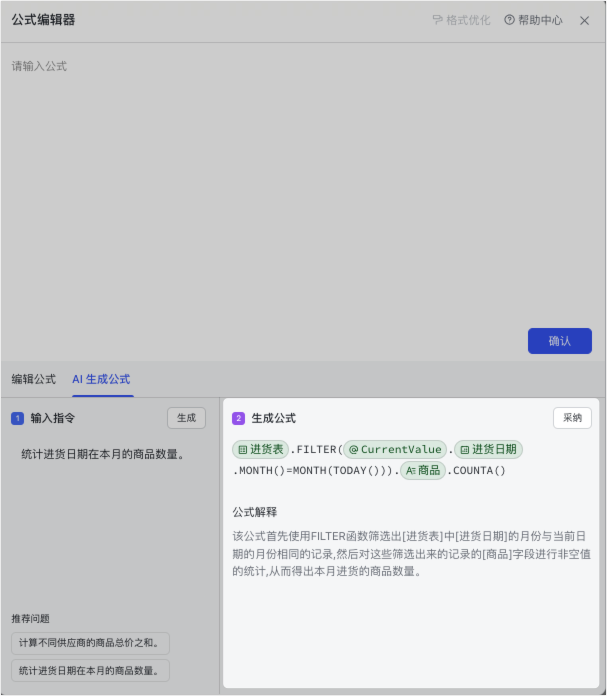Image resolution: width=607 pixels, height=696 pixels.
Task: Click the blue step 1 badge icon
Action: (x=18, y=418)
